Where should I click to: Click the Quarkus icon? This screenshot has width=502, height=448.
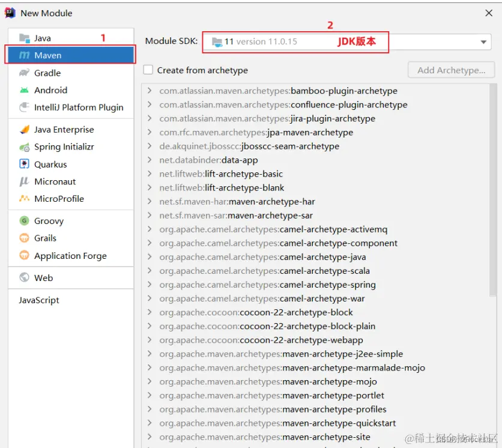[x=25, y=165]
